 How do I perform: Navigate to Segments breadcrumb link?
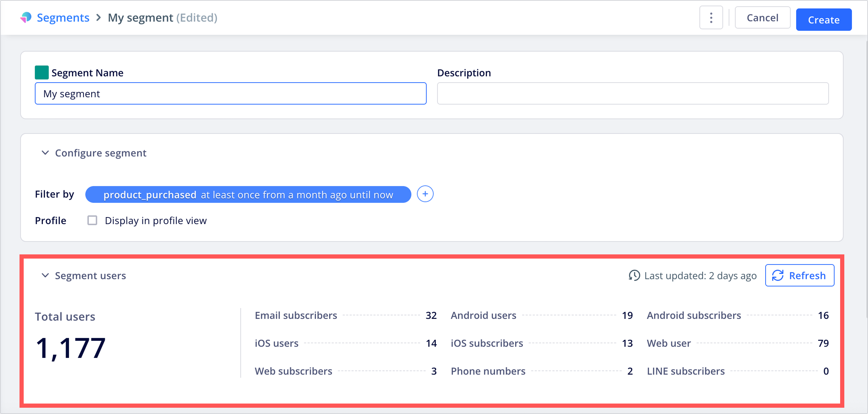[63, 17]
